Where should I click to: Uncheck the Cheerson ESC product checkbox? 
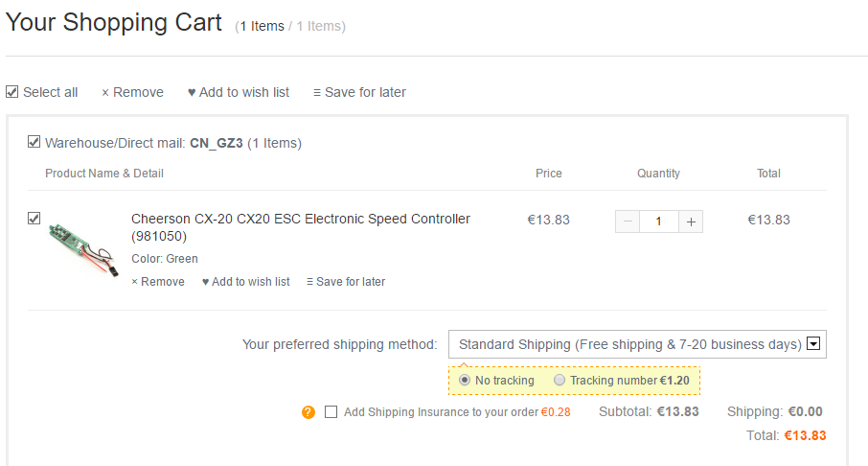click(x=34, y=219)
